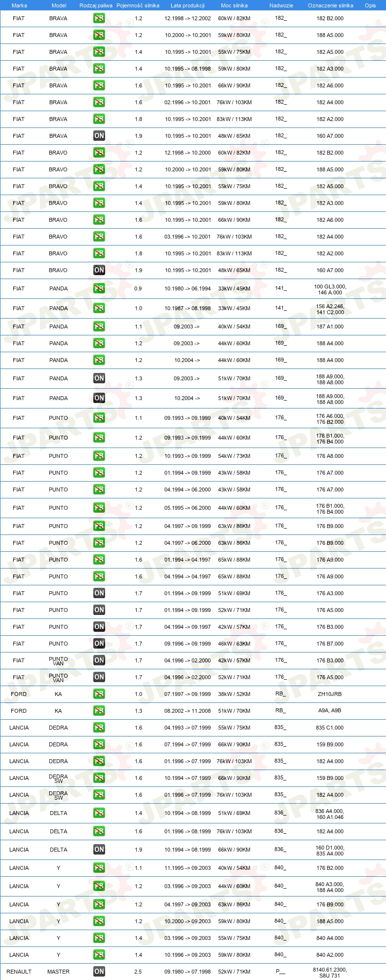Click petrol icon in PANDA 187 A1.000 row
Screen dimensions: 386x980
(99, 327)
